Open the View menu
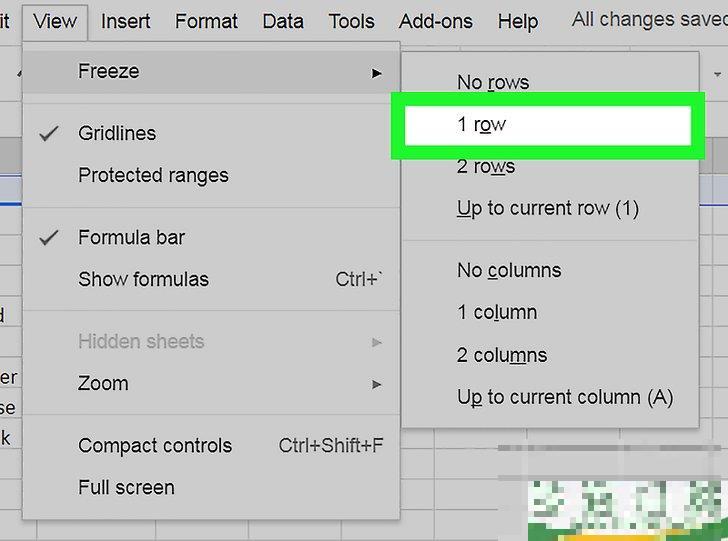This screenshot has width=728, height=541. [x=54, y=20]
